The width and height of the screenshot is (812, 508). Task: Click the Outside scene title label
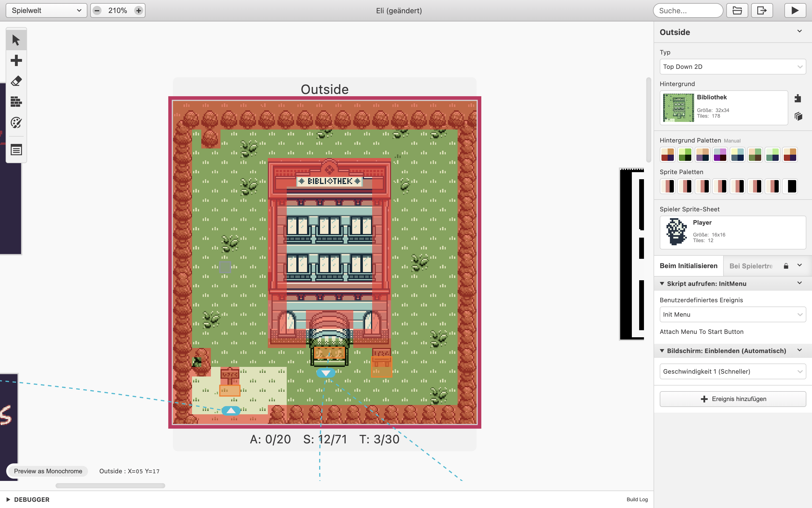pyautogui.click(x=325, y=89)
